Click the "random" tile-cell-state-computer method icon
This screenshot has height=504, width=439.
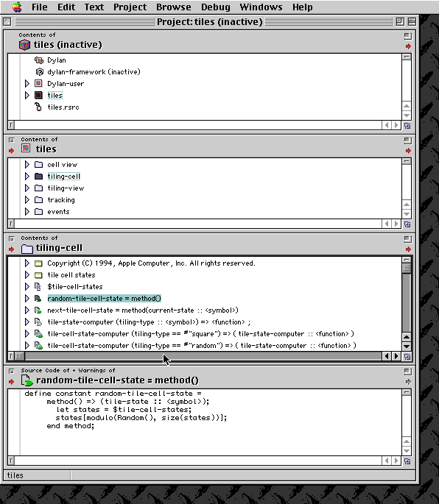pos(38,346)
